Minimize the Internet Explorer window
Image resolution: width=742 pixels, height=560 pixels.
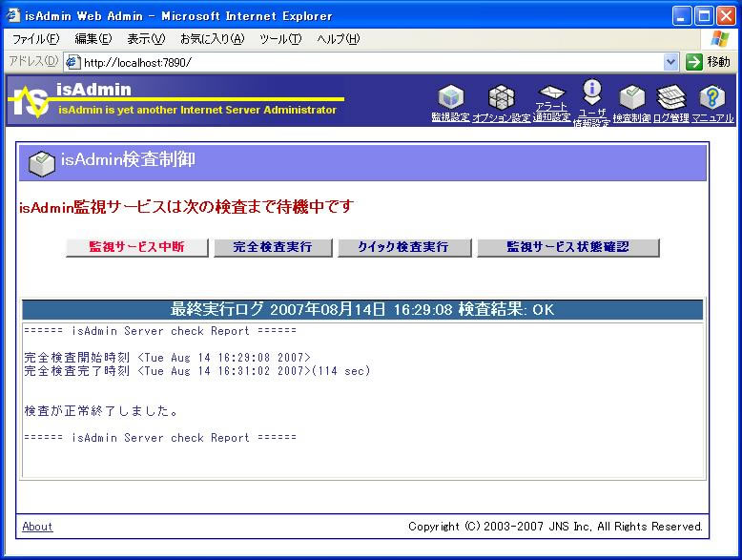pos(681,16)
